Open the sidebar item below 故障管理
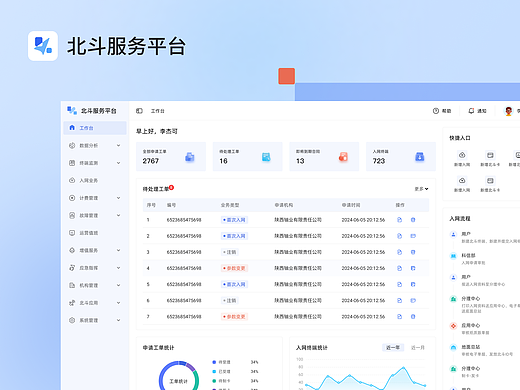The height and width of the screenshot is (390, 520). click(95, 233)
